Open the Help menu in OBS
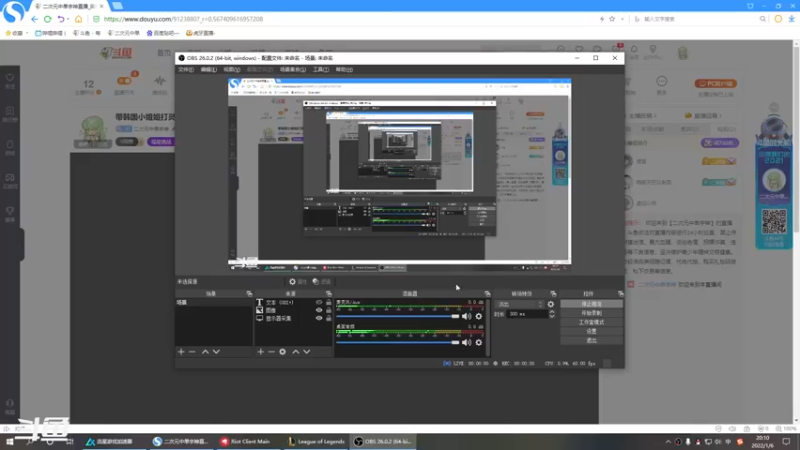The width and height of the screenshot is (800, 450). click(344, 69)
